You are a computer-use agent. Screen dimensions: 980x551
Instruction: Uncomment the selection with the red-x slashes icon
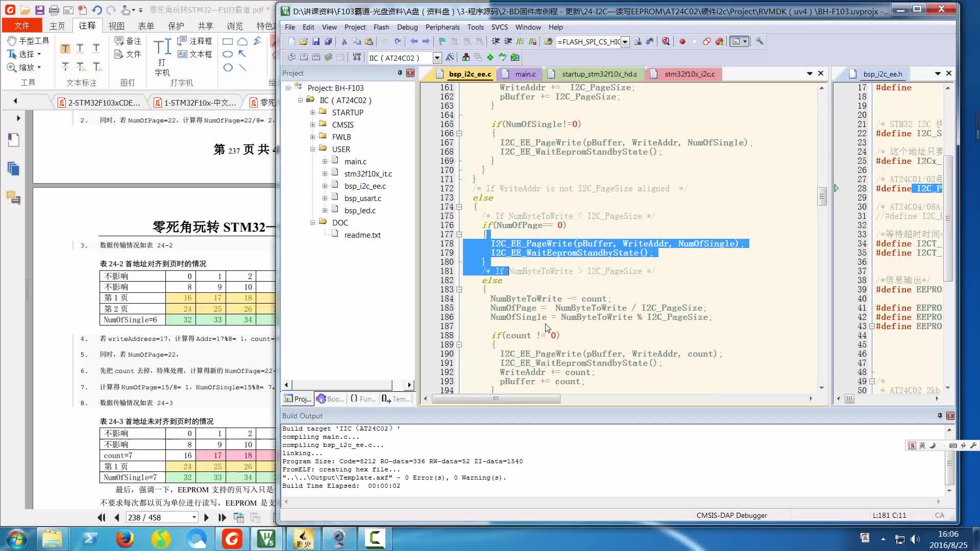[x=532, y=42]
